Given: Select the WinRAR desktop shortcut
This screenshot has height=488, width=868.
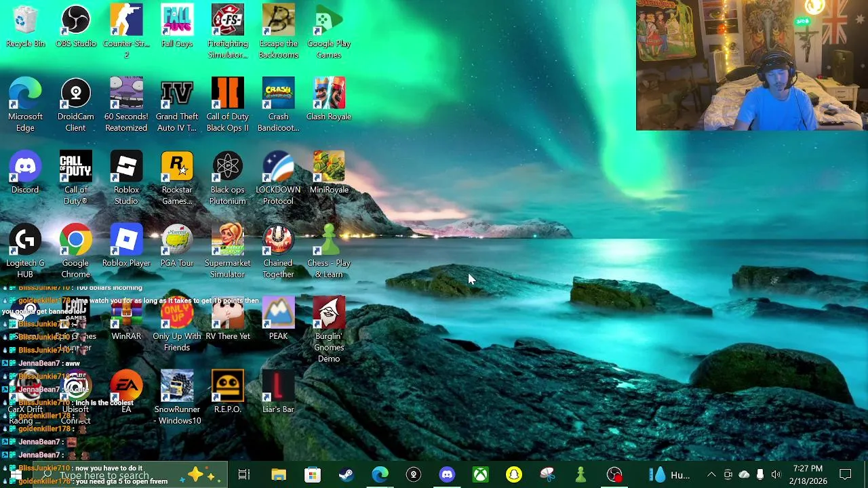Looking at the screenshot, I should 126,320.
